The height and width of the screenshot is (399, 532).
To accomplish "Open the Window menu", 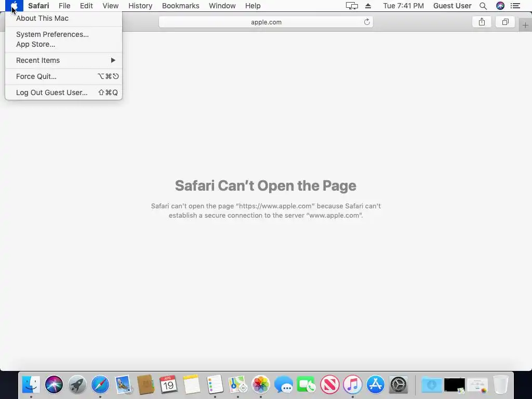I will [222, 6].
